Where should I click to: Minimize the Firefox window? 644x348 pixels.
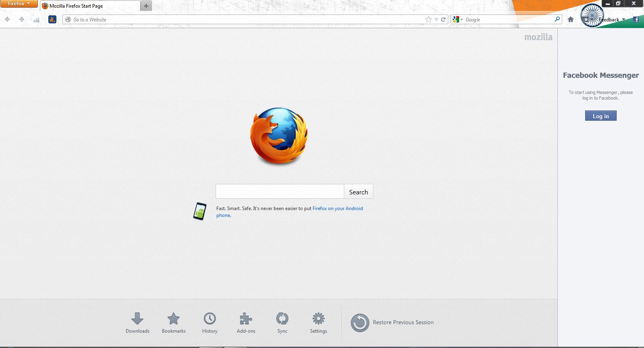click(x=608, y=3)
